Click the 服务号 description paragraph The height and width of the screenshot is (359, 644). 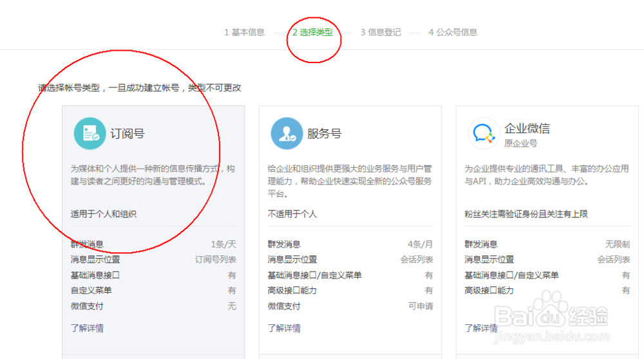coord(350,181)
